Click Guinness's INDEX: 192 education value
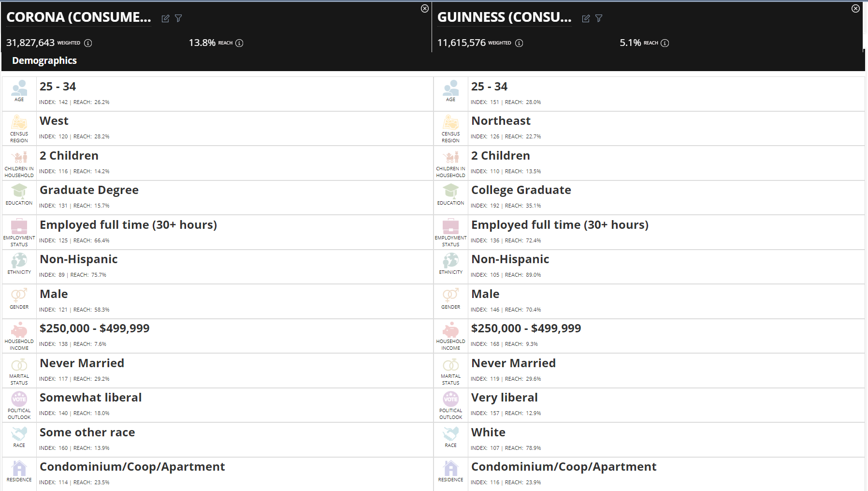868x491 pixels. [x=485, y=206]
